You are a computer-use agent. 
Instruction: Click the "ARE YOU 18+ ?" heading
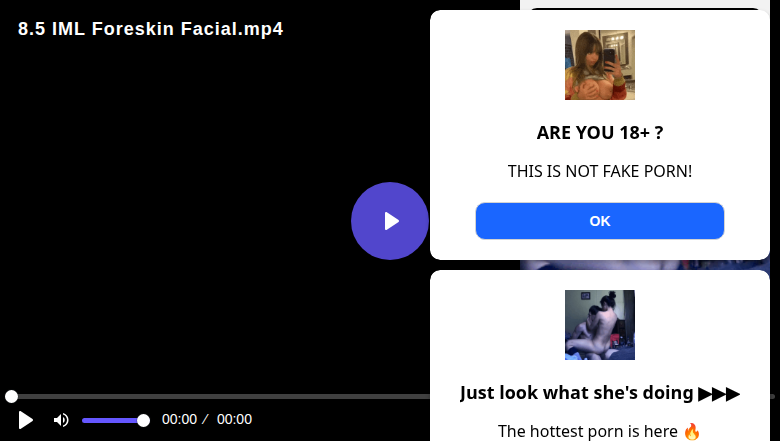pos(600,133)
